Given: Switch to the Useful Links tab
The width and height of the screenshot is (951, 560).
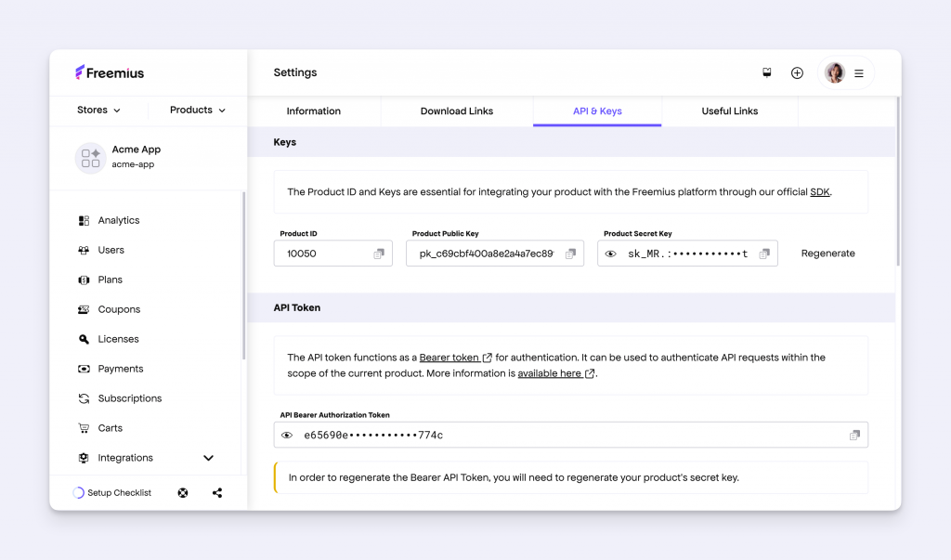Looking at the screenshot, I should (x=730, y=111).
